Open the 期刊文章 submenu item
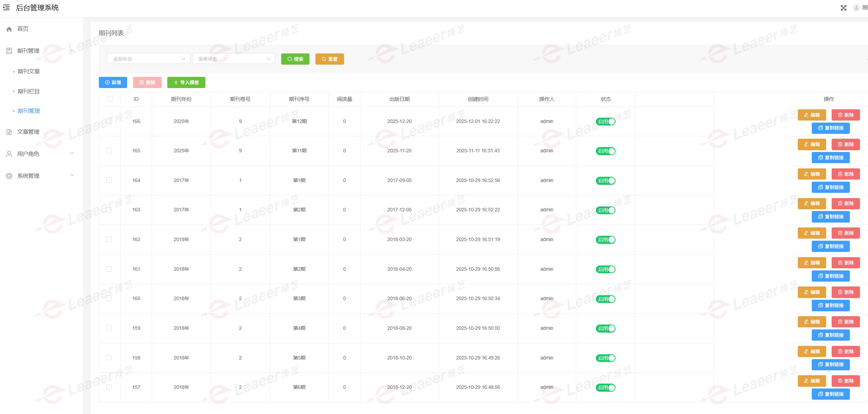The image size is (868, 414). (x=29, y=72)
